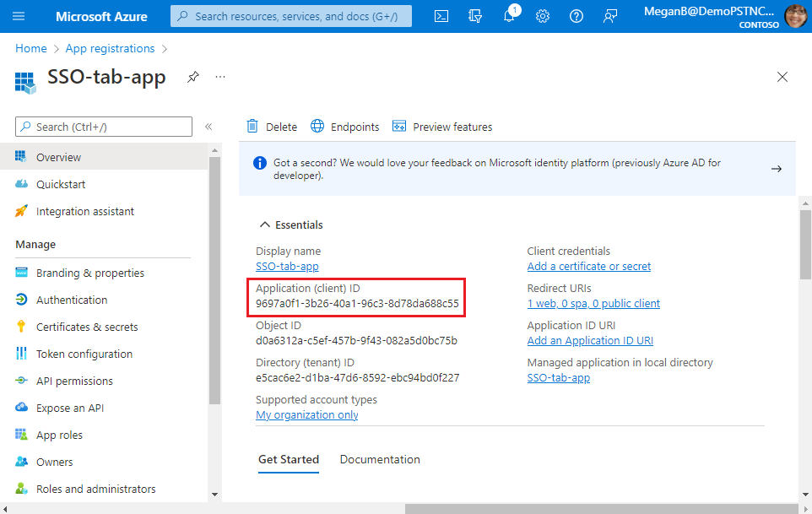Open the more options ellipsis beside SSO-tab-app
This screenshot has width=812, height=514.
[220, 77]
